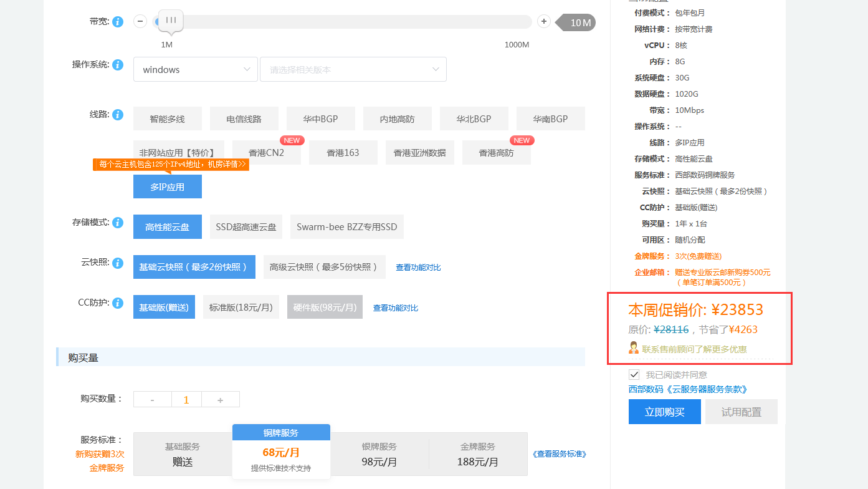868x489 pixels.
Task: Select the 香港CN2 line option
Action: (x=266, y=153)
